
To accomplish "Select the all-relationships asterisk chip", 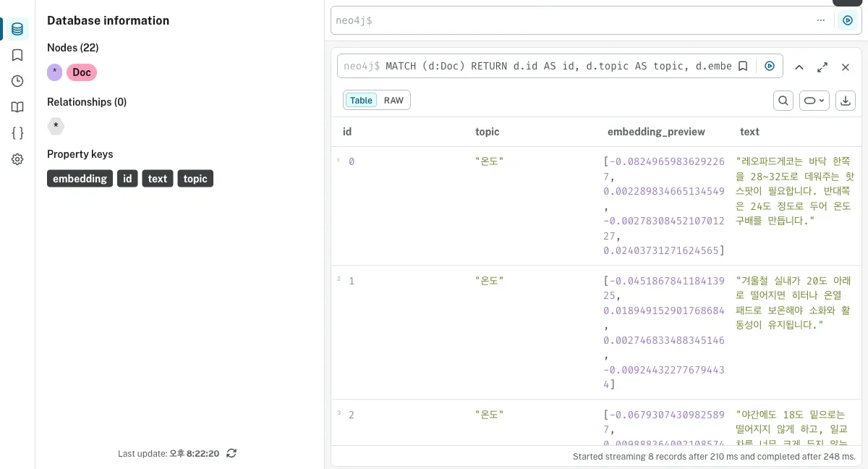I will click(x=56, y=126).
